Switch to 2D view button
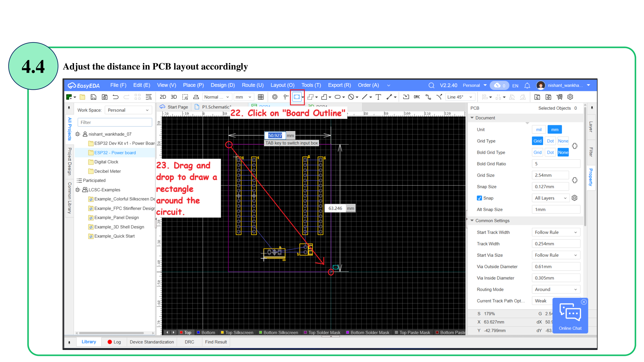 [163, 97]
